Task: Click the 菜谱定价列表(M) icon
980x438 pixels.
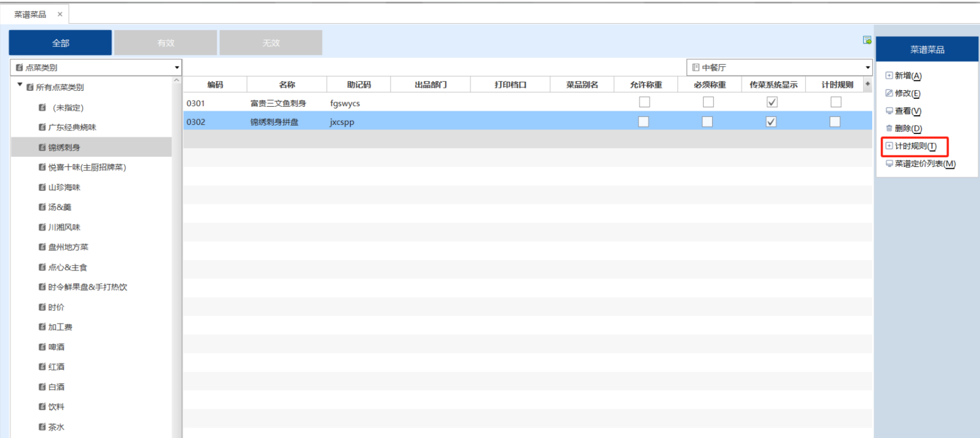Action: pos(889,164)
